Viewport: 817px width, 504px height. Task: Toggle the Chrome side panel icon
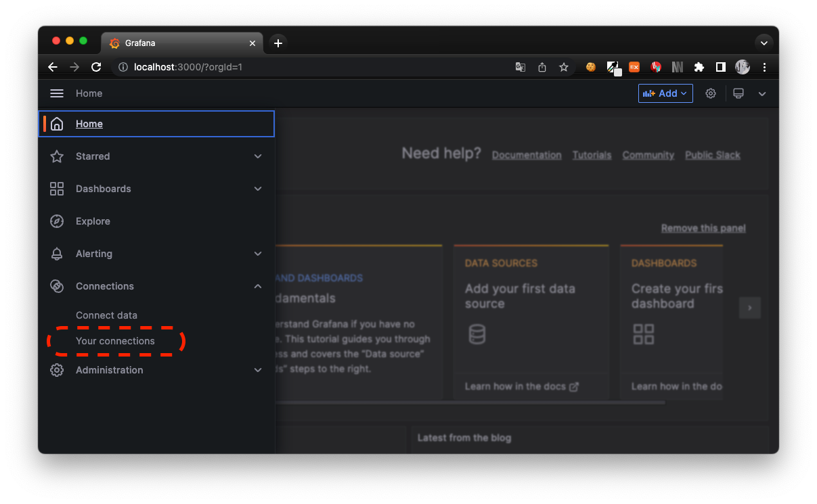click(721, 67)
